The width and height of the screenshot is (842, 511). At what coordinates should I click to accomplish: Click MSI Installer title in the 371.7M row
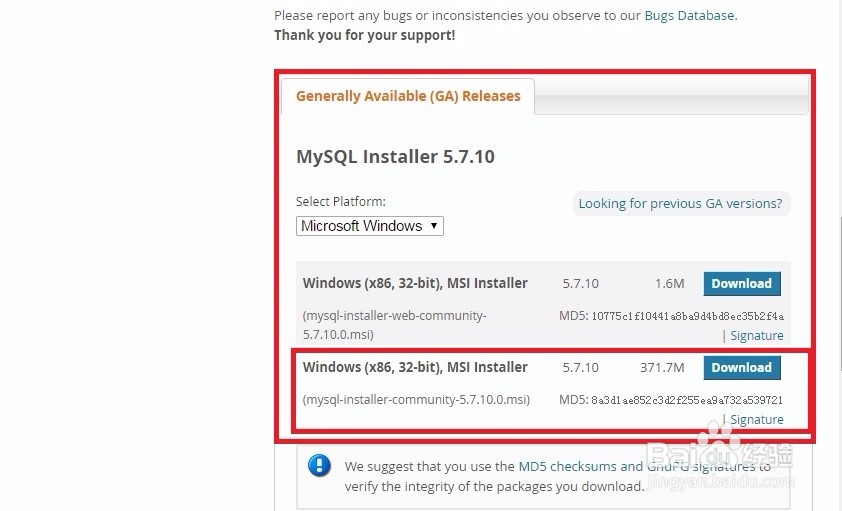coord(415,367)
